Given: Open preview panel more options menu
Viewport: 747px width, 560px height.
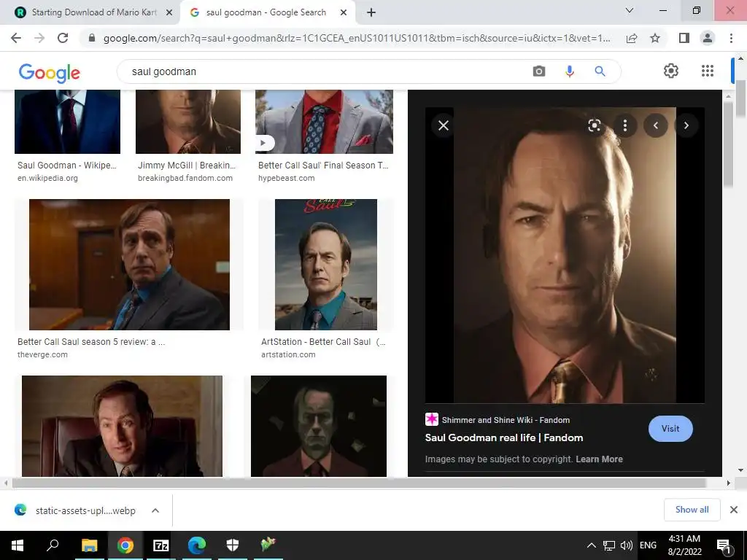Looking at the screenshot, I should pos(625,125).
